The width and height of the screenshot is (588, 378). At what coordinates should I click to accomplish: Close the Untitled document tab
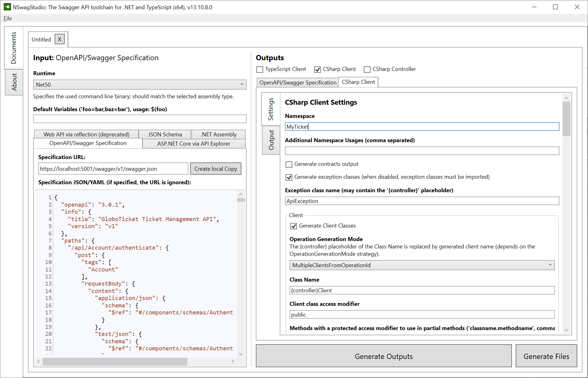(x=60, y=39)
